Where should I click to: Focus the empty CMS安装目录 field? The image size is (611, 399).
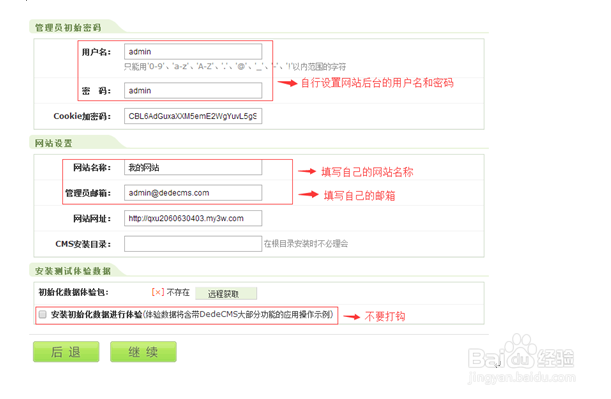click(x=193, y=244)
